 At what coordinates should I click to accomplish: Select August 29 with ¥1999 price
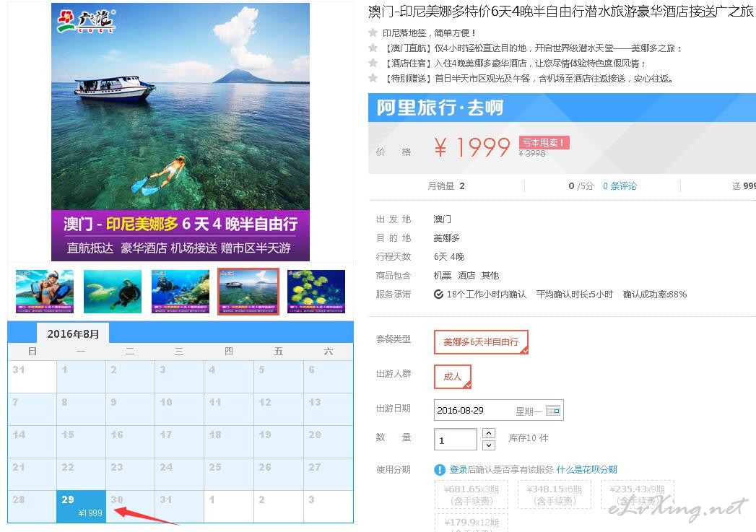82,506
